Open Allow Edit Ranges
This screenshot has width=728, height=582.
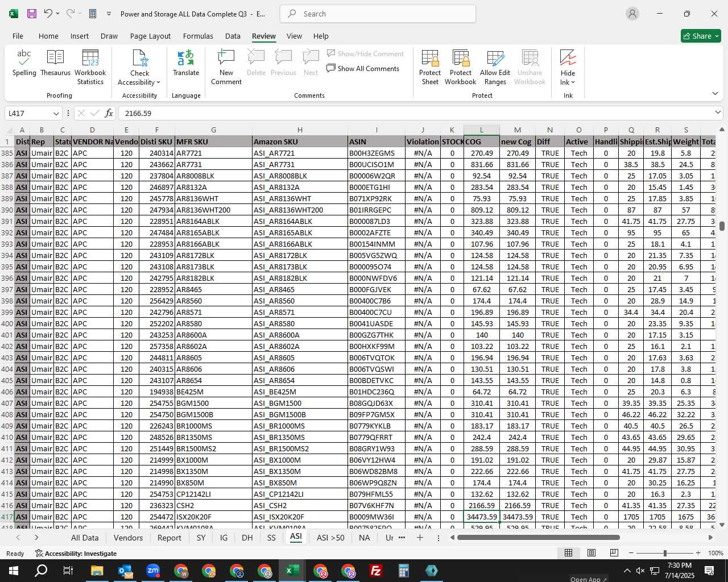point(495,68)
